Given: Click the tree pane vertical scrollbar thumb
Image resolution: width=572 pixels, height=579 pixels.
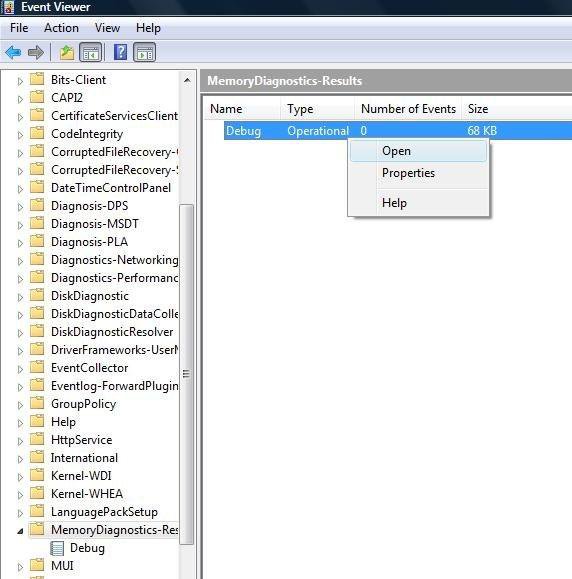Looking at the screenshot, I should [x=186, y=374].
